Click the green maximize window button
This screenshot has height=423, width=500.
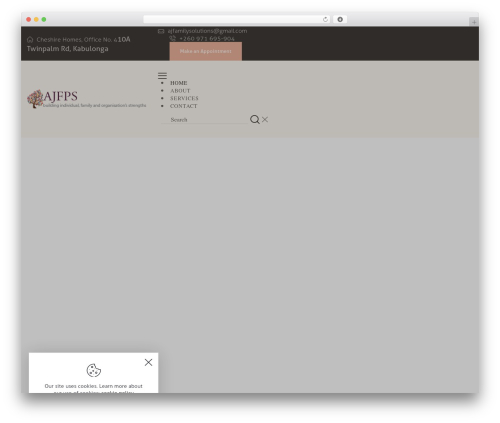coord(44,19)
